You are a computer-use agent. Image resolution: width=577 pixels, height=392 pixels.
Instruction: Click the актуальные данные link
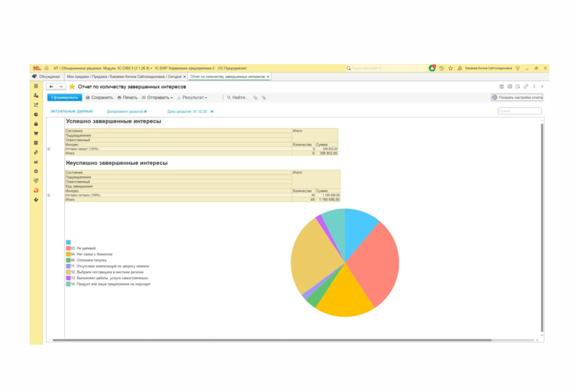(x=72, y=111)
